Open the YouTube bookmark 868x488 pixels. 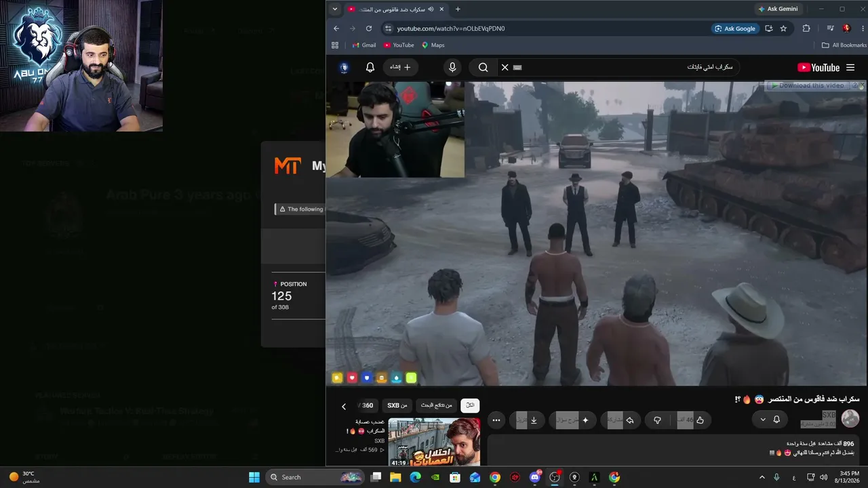pyautogui.click(x=399, y=45)
